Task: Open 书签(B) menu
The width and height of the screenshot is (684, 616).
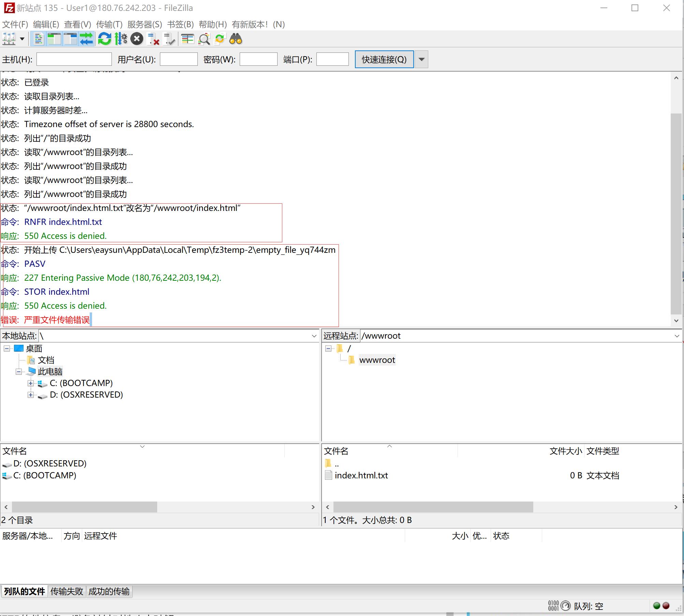Action: tap(180, 25)
